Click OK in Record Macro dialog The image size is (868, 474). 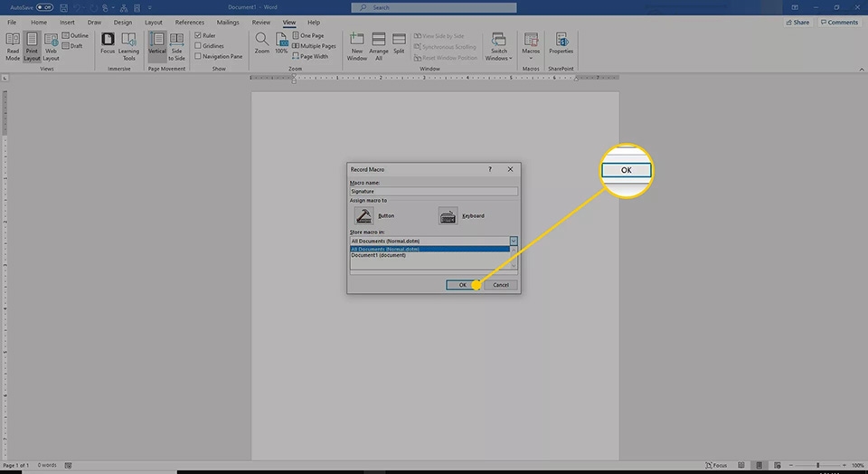(x=463, y=285)
